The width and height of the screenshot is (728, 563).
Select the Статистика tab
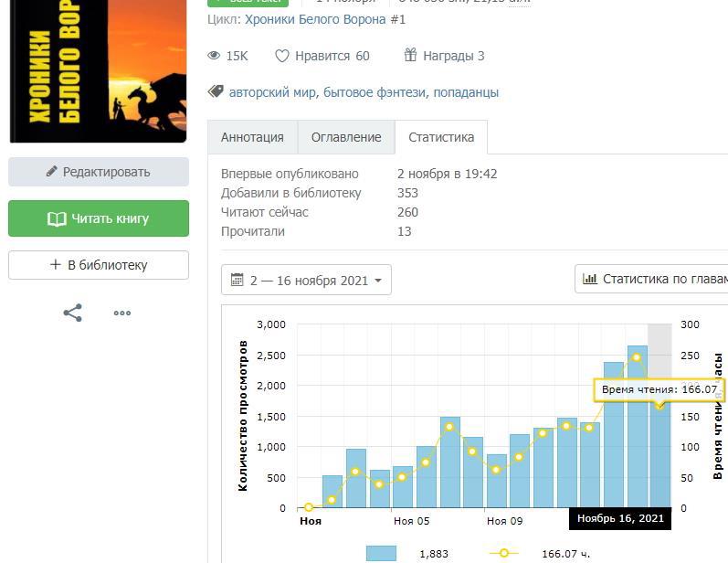coord(441,137)
